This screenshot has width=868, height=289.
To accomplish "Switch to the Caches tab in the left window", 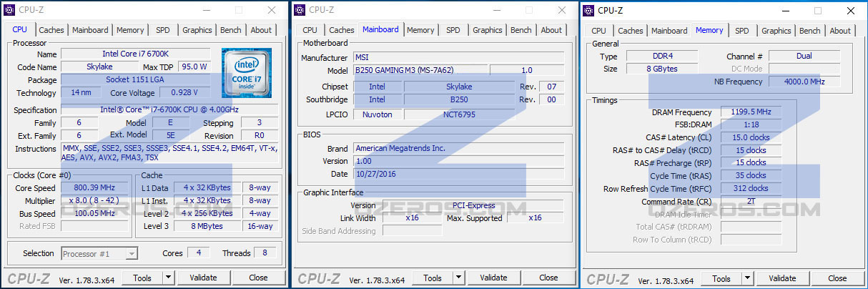I will coord(51,30).
